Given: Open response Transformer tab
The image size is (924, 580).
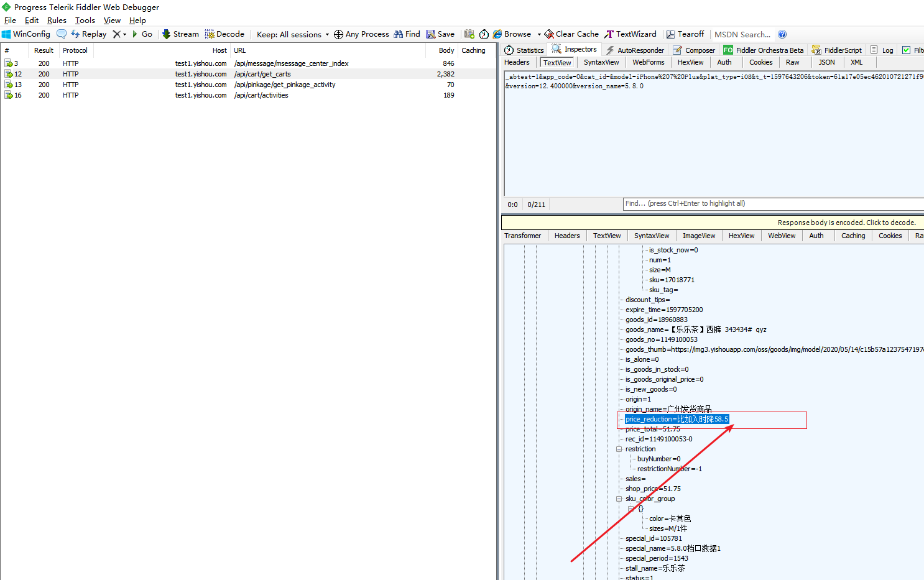Looking at the screenshot, I should pyautogui.click(x=522, y=236).
